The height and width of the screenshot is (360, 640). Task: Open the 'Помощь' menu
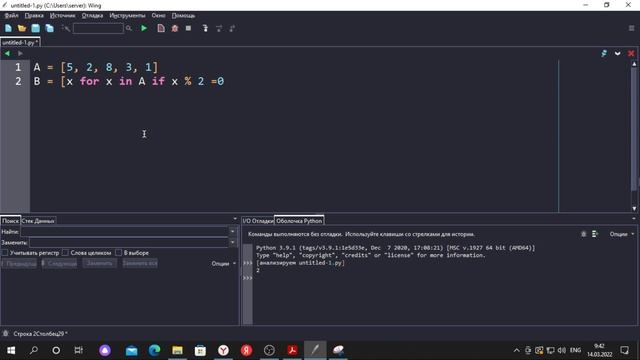(x=183, y=16)
